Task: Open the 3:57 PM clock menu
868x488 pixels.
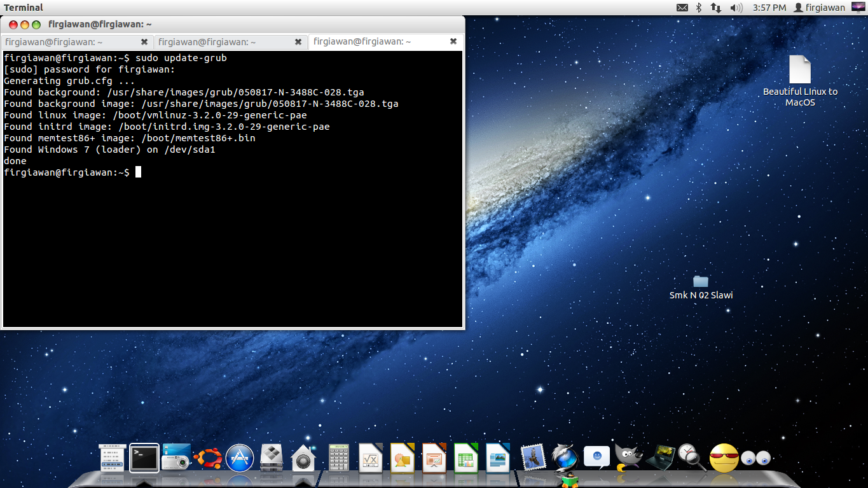Action: (769, 8)
